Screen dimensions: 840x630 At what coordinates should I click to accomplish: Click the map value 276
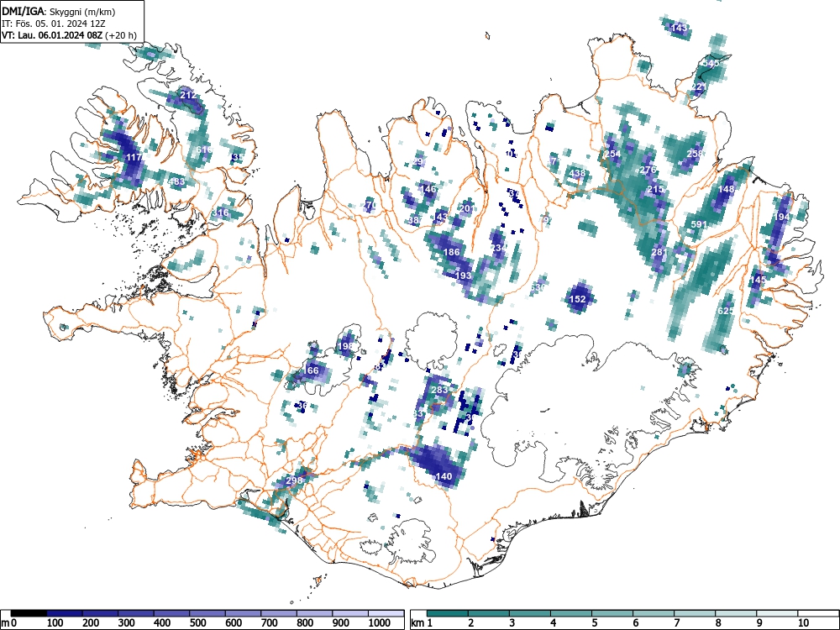[648, 170]
